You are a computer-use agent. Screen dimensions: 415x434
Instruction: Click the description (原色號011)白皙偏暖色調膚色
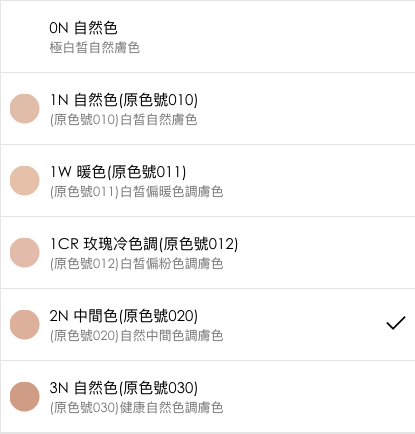pos(137,192)
